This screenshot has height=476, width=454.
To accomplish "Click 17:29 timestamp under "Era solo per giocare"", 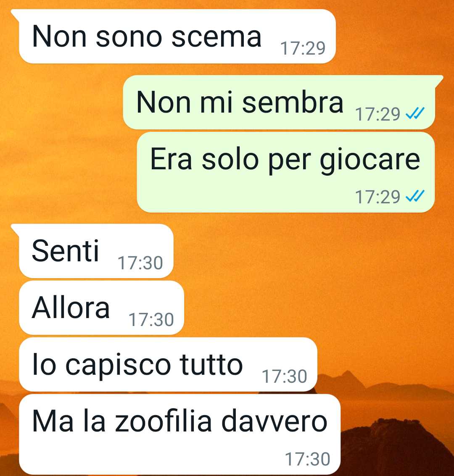I will pyautogui.click(x=378, y=197).
